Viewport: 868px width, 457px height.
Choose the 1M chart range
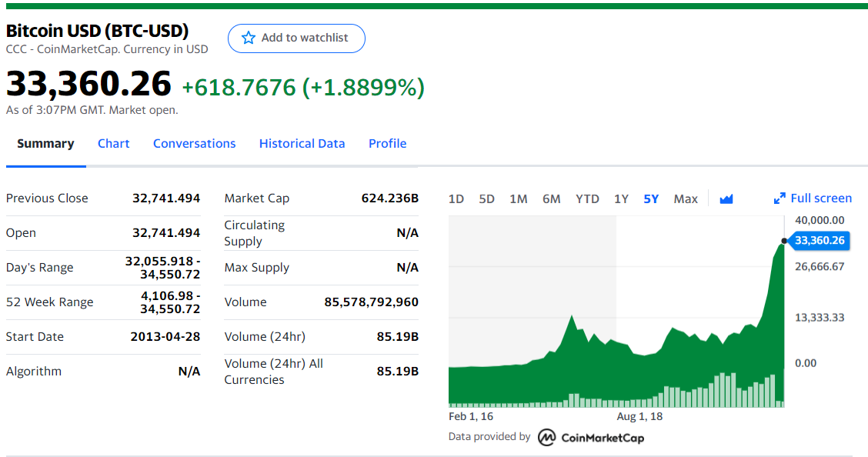pyautogui.click(x=519, y=199)
